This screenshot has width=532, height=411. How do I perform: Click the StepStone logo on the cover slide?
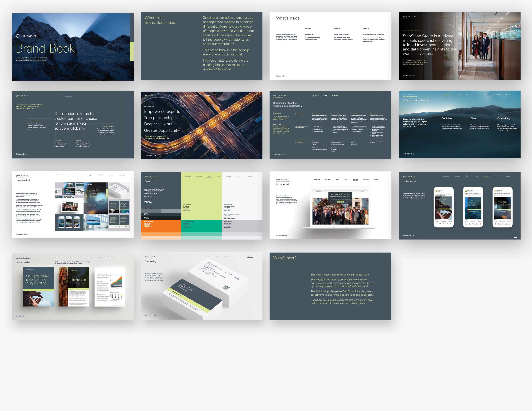pyautogui.click(x=27, y=36)
